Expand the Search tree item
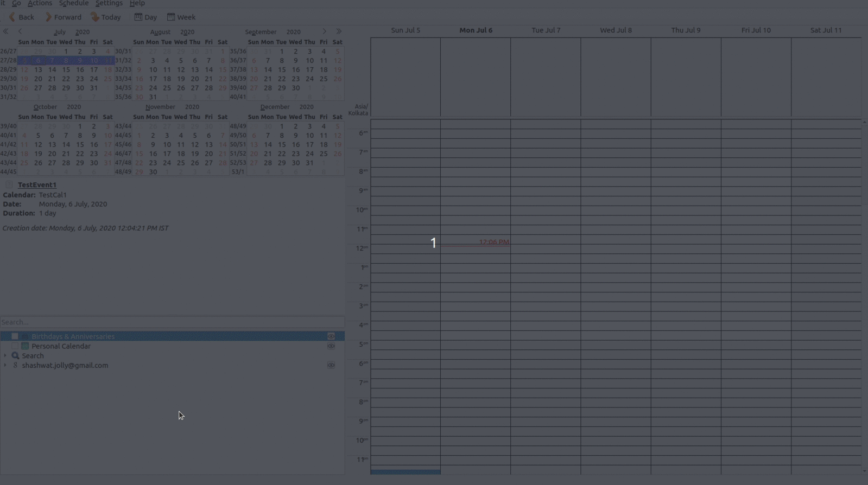This screenshot has width=868, height=485. (x=5, y=356)
